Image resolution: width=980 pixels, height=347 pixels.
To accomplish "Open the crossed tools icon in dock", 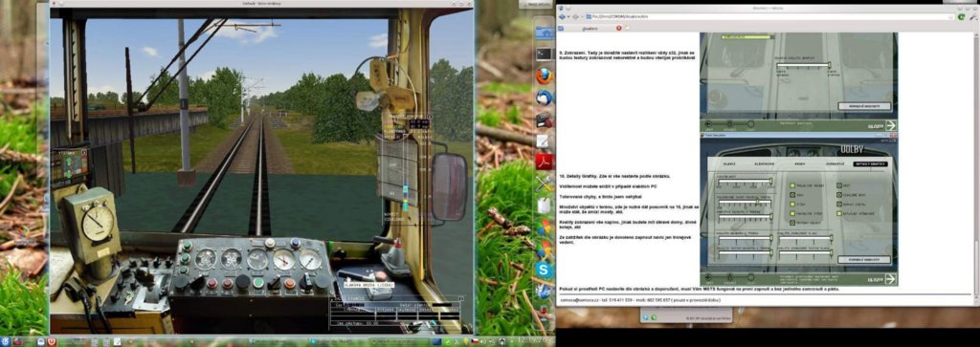I will pos(544,184).
